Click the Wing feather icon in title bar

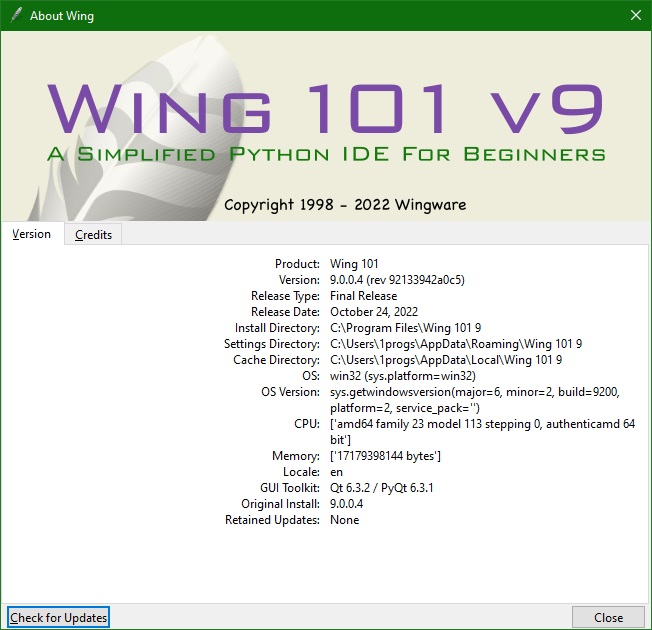tap(16, 15)
